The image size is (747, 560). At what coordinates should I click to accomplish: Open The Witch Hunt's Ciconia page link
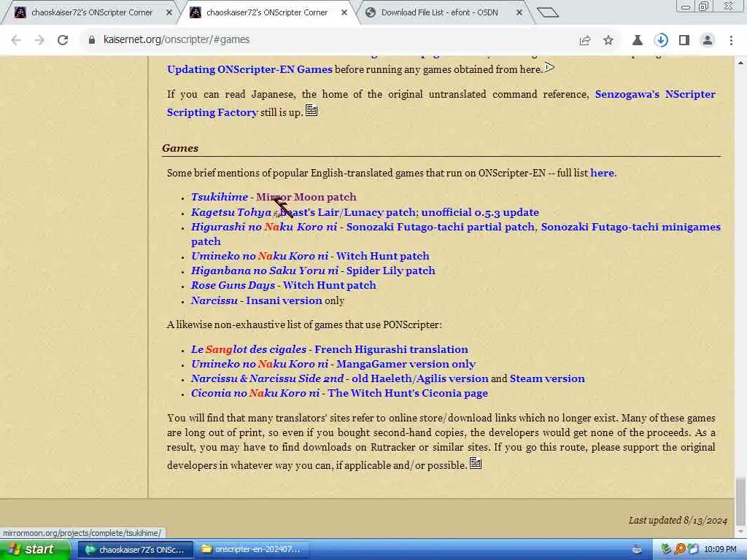[408, 393]
